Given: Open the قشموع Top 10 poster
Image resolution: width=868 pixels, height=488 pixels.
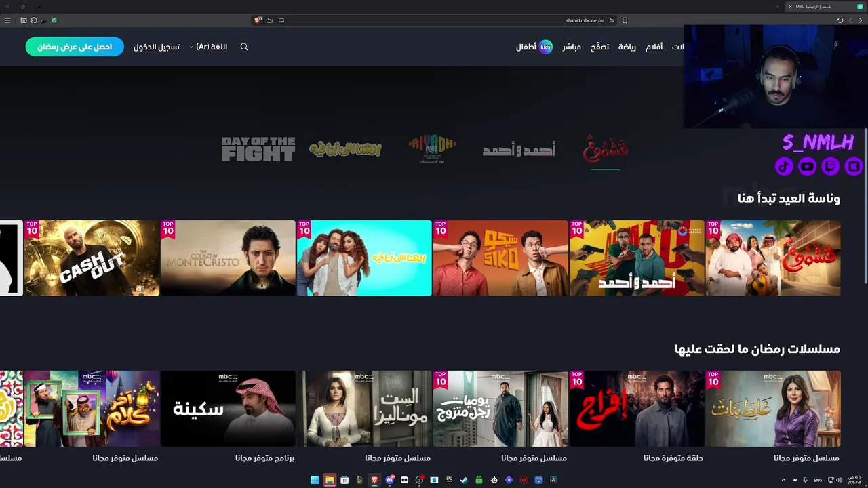Looking at the screenshot, I should (773, 258).
